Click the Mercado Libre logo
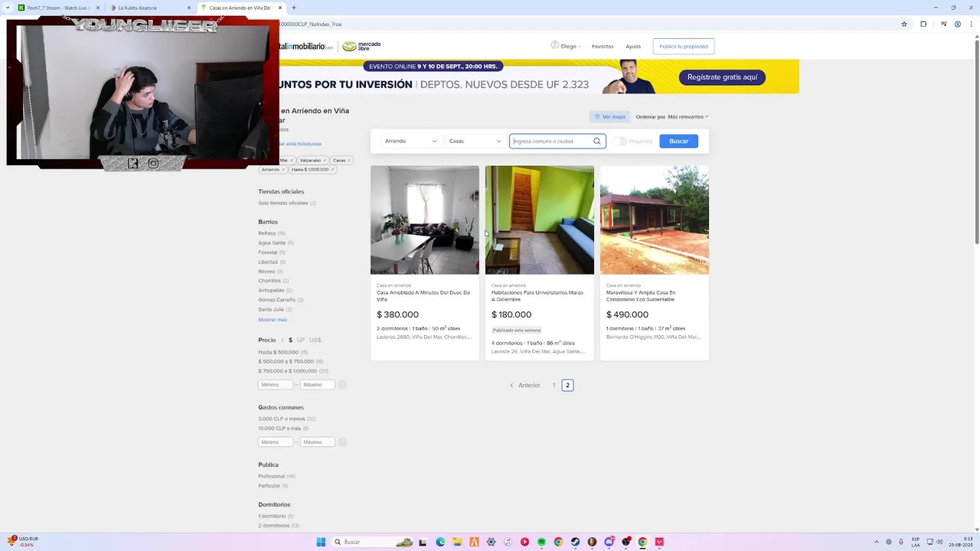The image size is (980, 551). coord(361,46)
